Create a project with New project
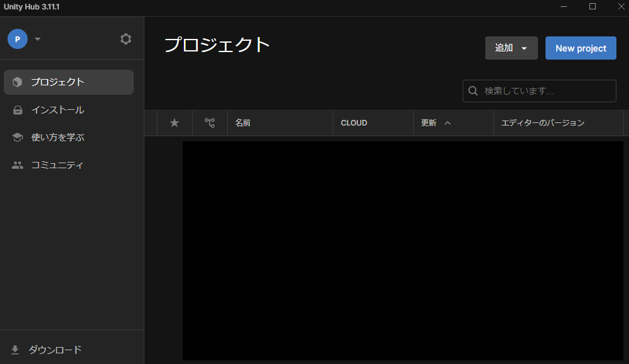629x364 pixels. click(x=580, y=48)
